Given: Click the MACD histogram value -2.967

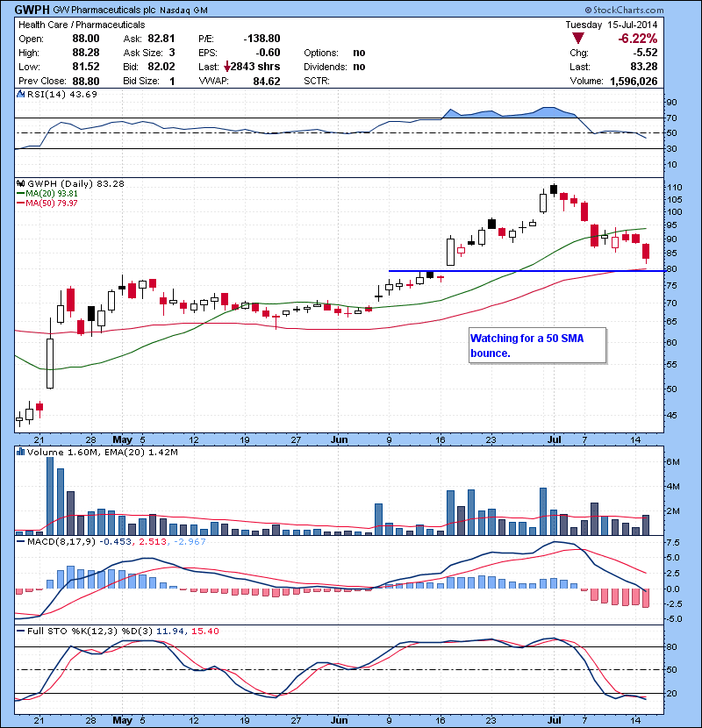Looking at the screenshot, I should 190,541.
